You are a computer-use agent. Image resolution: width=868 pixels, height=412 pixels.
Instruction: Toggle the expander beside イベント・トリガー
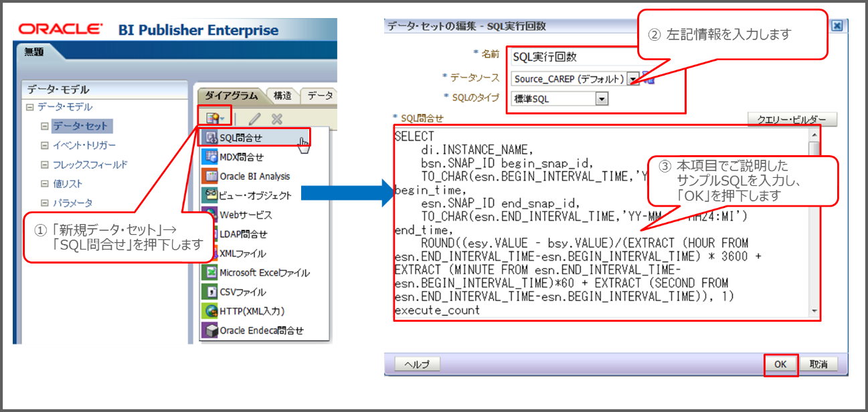click(x=44, y=145)
